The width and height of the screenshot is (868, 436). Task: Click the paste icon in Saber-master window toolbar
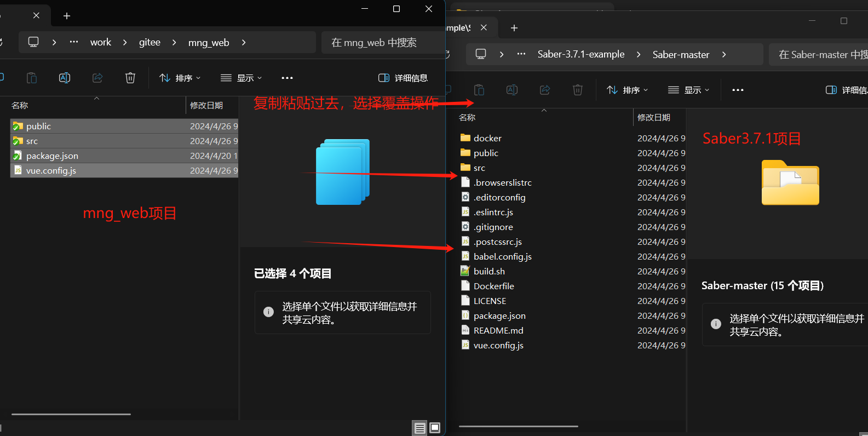(479, 90)
